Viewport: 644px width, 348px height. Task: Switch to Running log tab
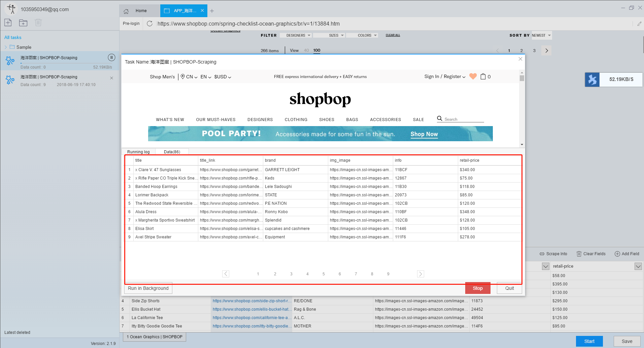coord(138,152)
